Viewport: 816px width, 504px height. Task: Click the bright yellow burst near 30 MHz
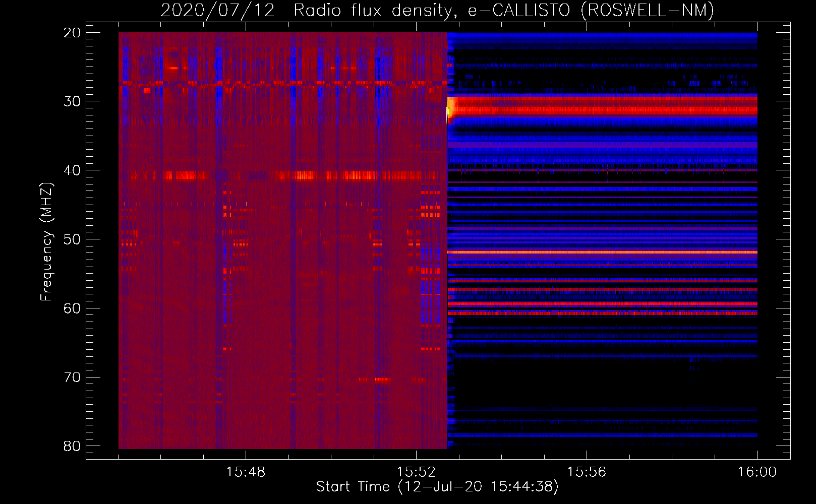(x=450, y=108)
